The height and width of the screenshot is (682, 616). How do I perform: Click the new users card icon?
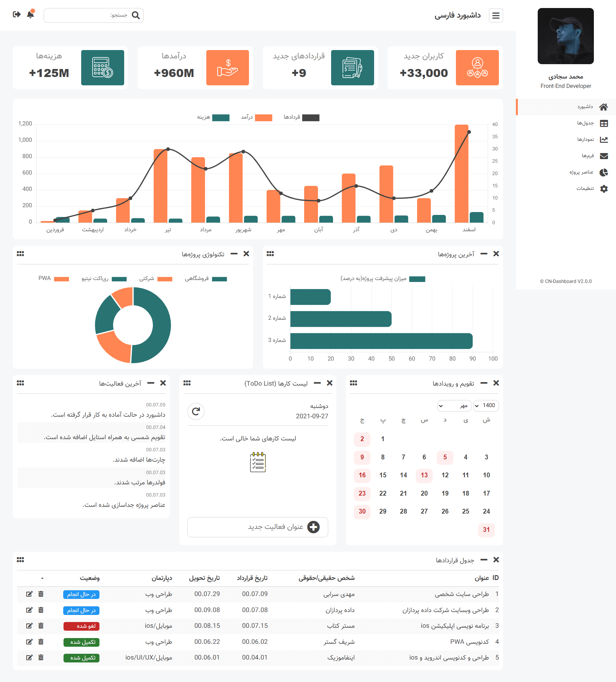pyautogui.click(x=477, y=68)
